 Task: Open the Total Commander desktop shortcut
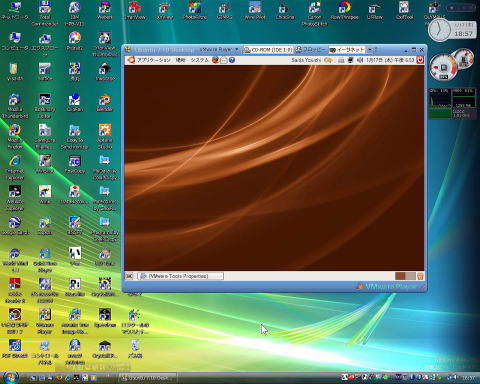[45, 13]
